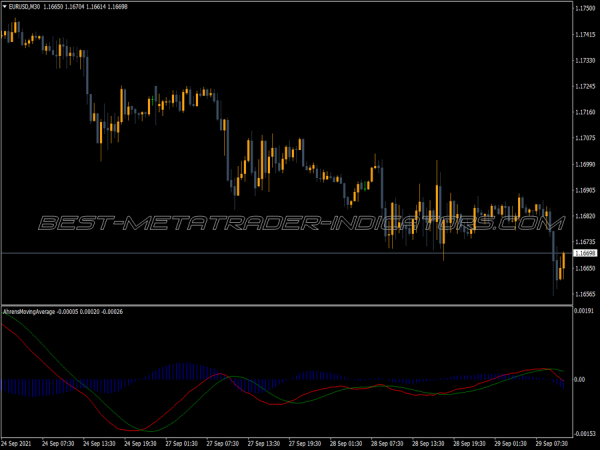
Task: Click the 24 Sep 19:30 time label
Action: coord(140,443)
